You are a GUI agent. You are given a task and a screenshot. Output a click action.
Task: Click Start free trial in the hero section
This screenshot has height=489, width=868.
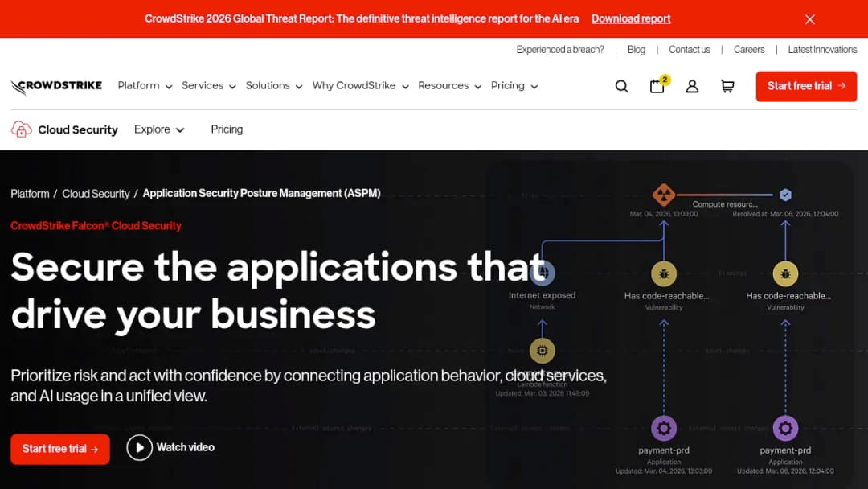pos(60,449)
